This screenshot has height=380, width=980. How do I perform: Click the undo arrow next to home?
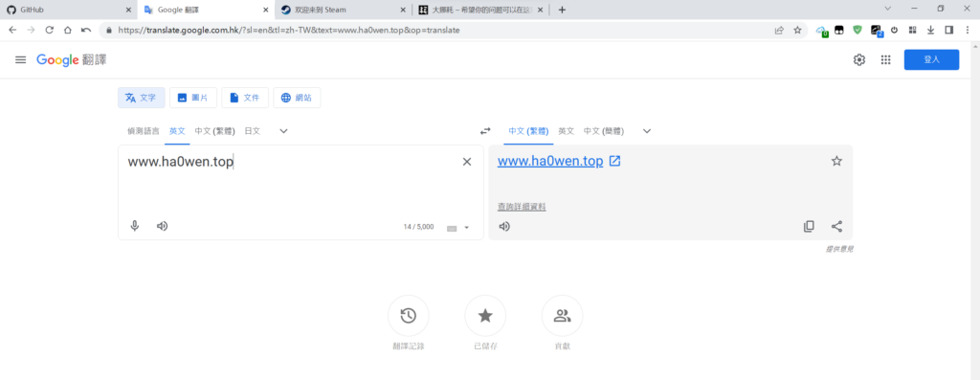[86, 30]
